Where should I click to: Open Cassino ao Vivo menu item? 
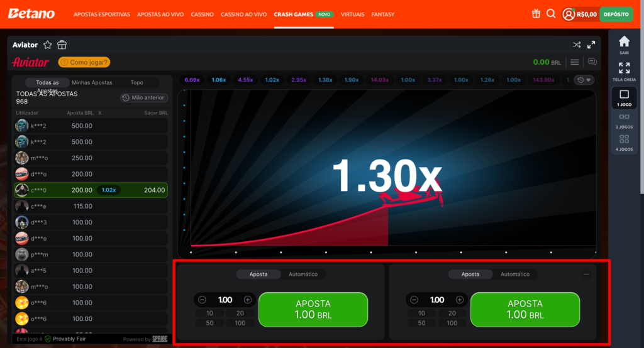coord(243,14)
